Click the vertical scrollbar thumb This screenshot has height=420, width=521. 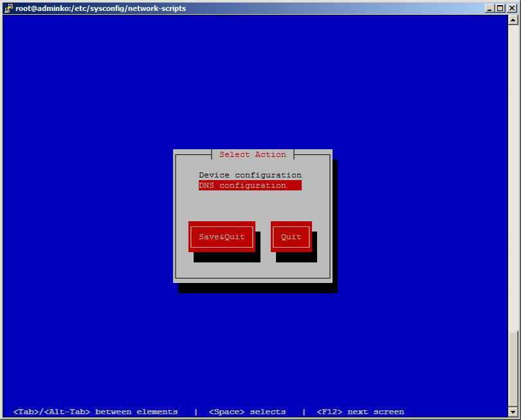tap(513, 369)
